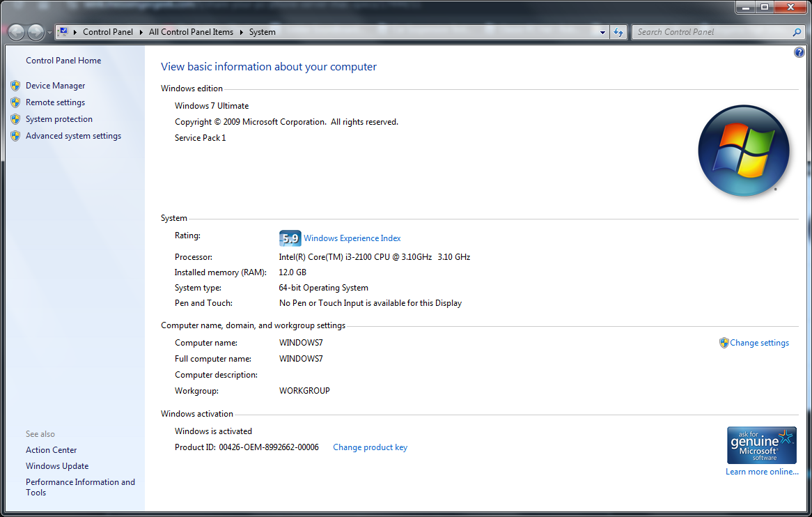
Task: Open Performance Information and Tools
Action: 80,487
